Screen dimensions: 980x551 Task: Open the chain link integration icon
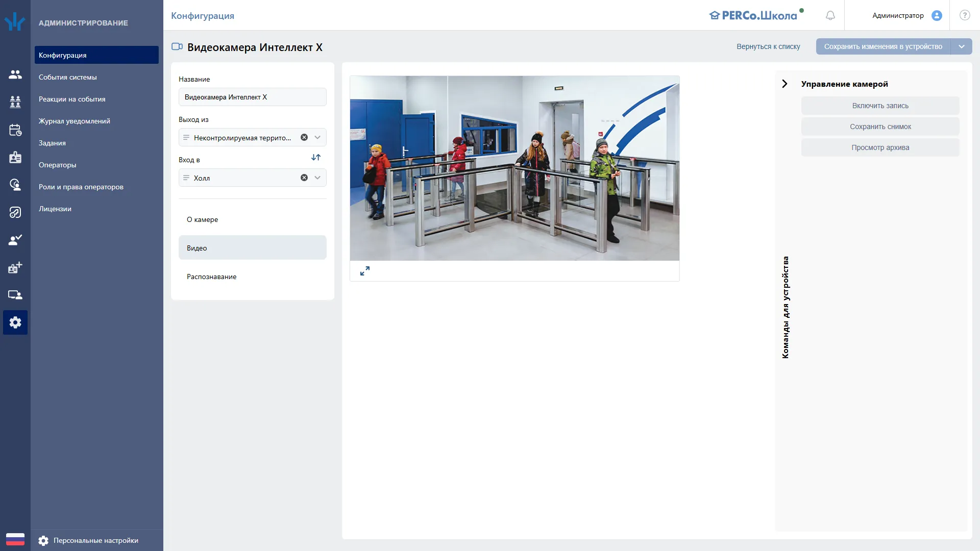coord(15,212)
